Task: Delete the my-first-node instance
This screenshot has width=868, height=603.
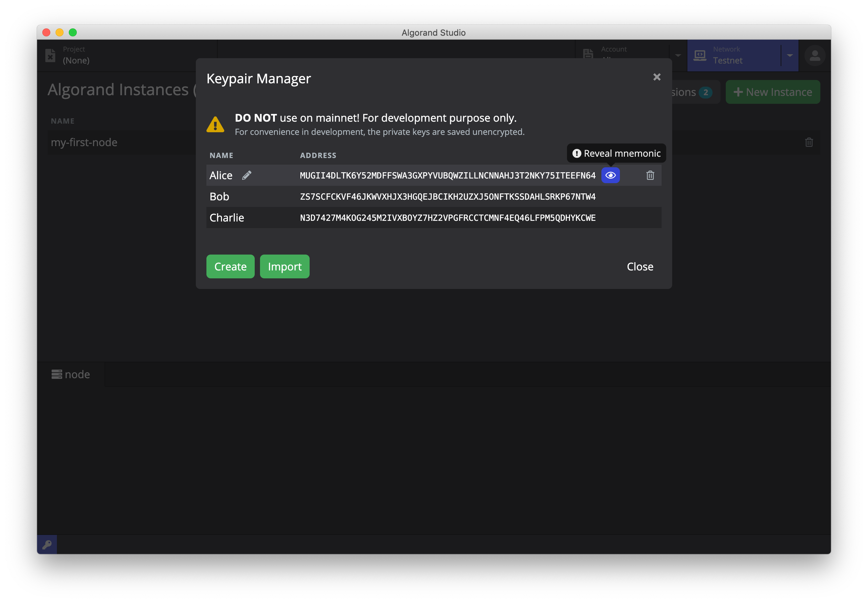Action: click(809, 142)
